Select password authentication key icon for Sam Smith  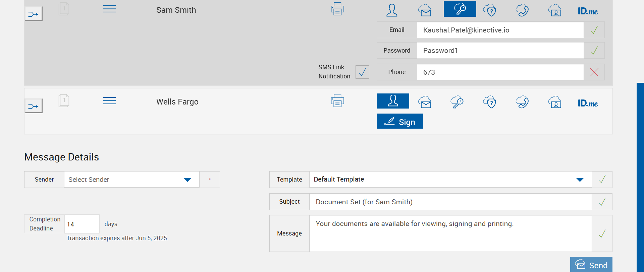pos(460,9)
